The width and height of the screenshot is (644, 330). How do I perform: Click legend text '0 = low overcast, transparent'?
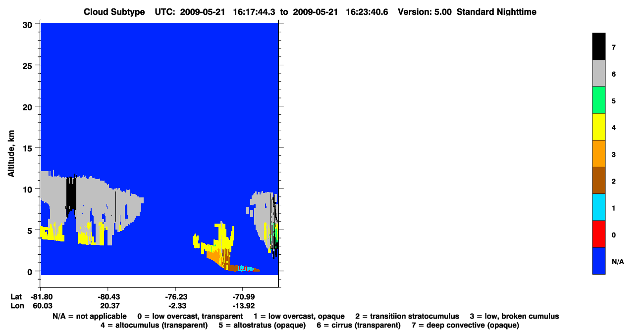[x=190, y=316]
